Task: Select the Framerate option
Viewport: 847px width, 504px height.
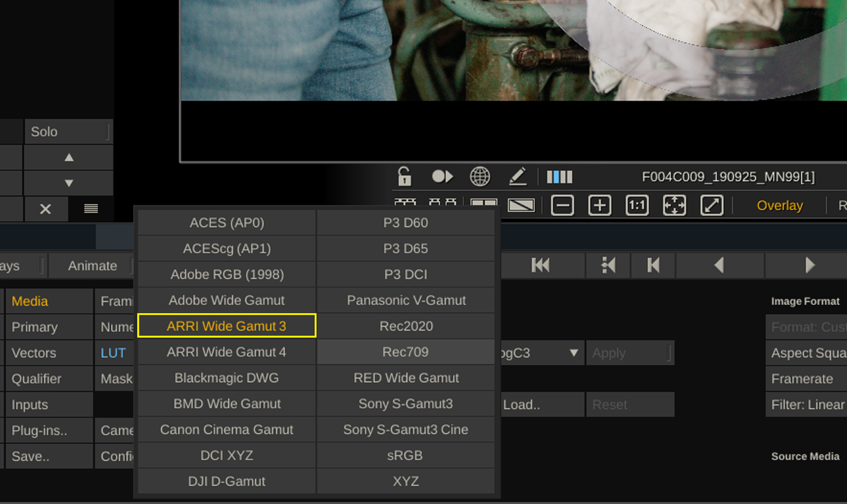Action: point(806,378)
